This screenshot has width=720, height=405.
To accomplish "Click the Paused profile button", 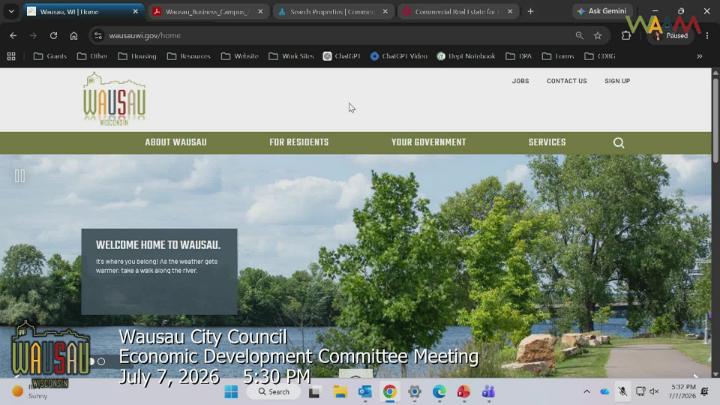I will [x=671, y=35].
